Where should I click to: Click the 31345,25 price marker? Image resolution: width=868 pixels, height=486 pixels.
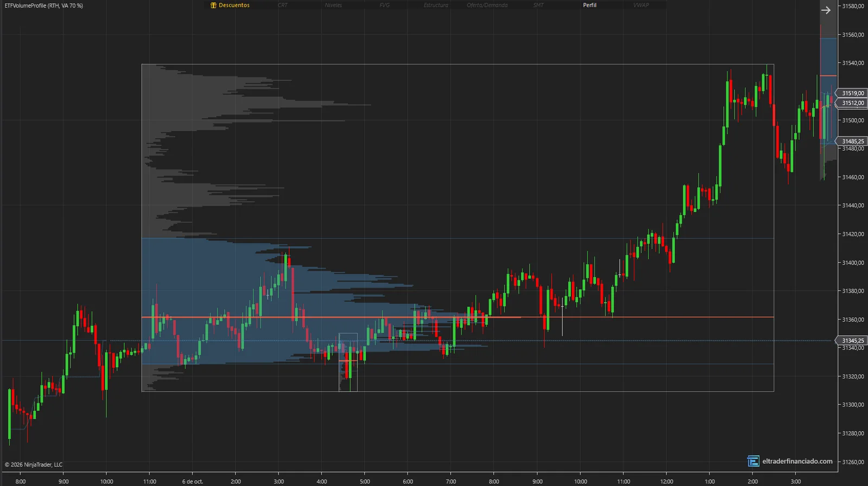(852, 341)
